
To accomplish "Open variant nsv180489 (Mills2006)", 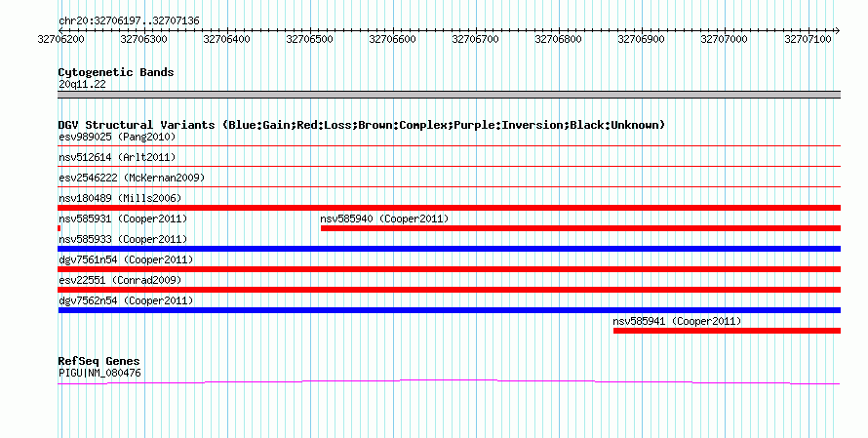I will tap(120, 198).
